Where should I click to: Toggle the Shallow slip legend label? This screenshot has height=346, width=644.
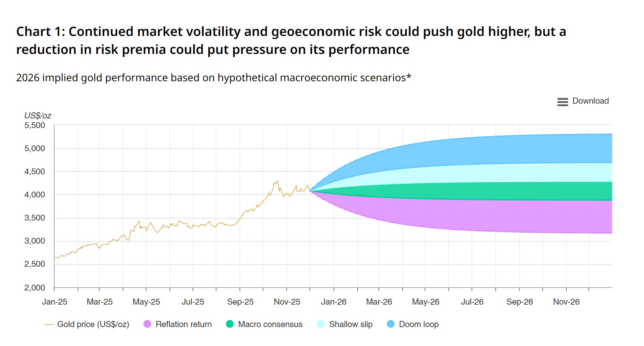pos(351,324)
